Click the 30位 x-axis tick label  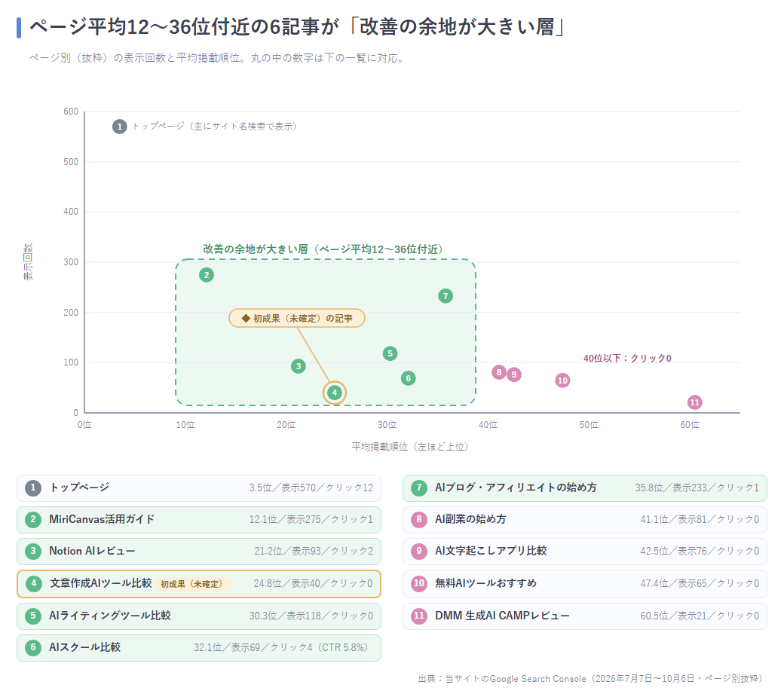(x=387, y=425)
